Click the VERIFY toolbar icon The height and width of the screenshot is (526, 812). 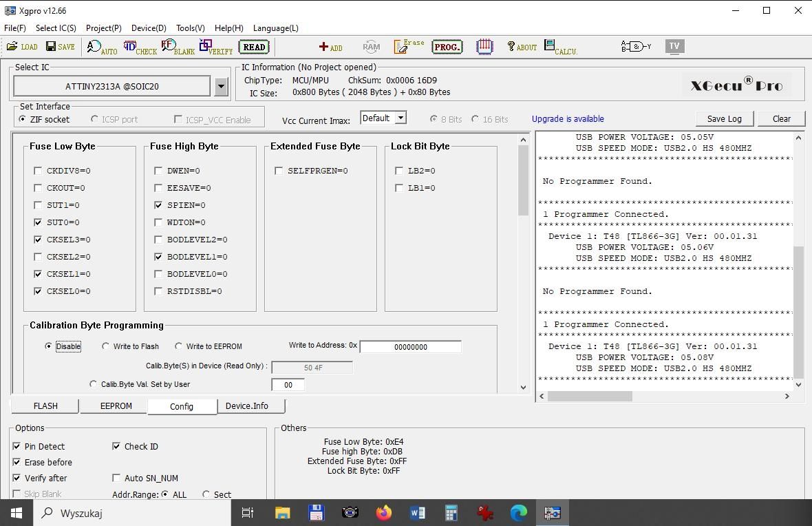tap(216, 47)
